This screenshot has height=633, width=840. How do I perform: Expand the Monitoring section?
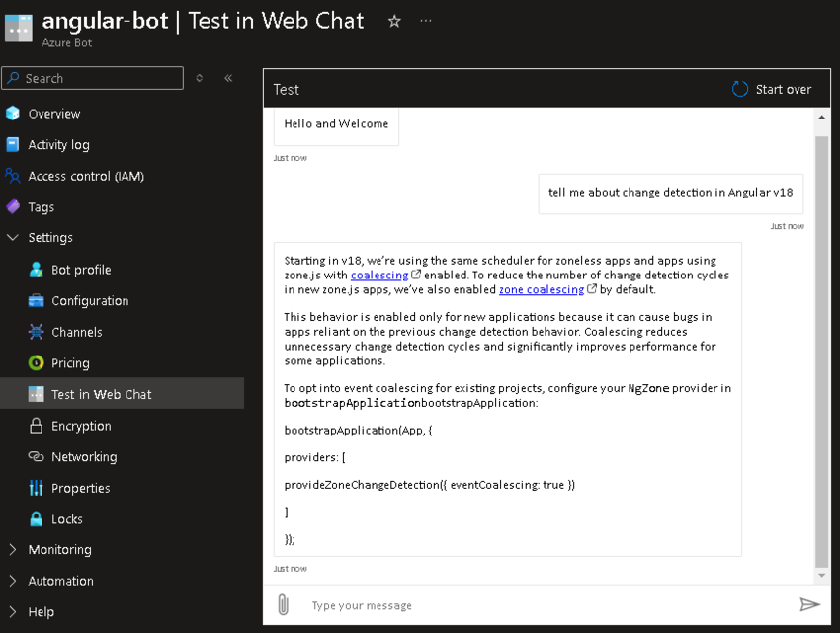(13, 549)
